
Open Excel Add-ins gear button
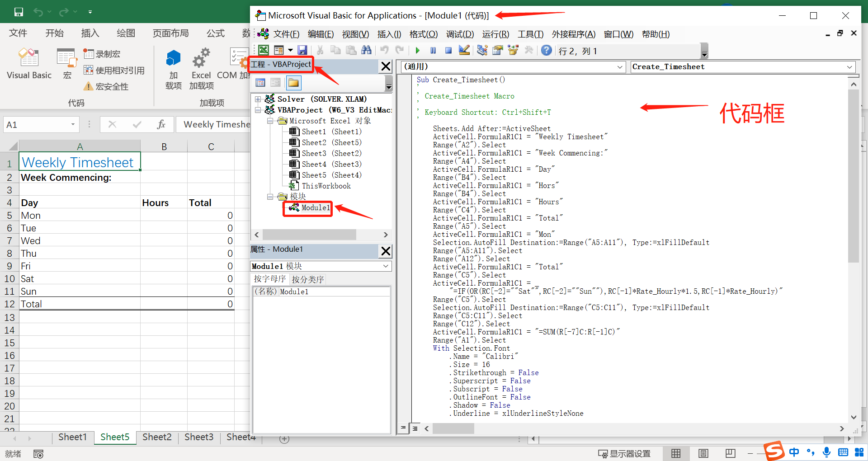coord(201,69)
